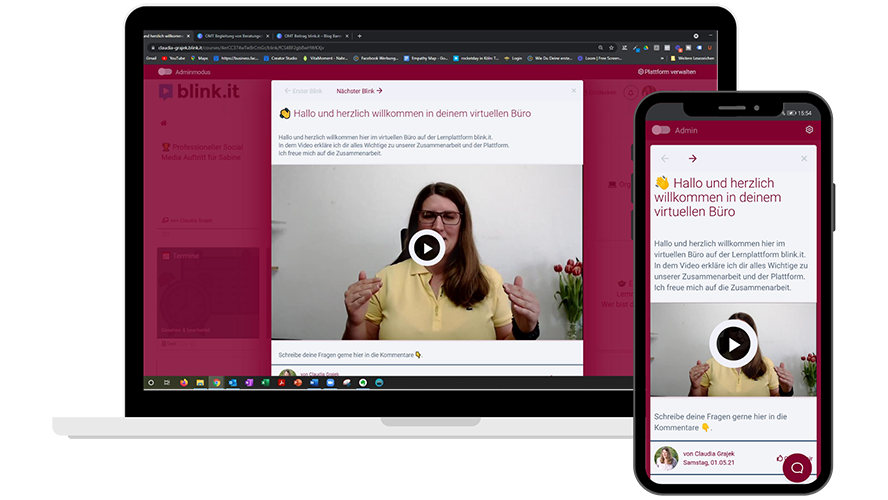Open Task View in taskbar
The height and width of the screenshot is (500, 888).
tap(167, 383)
